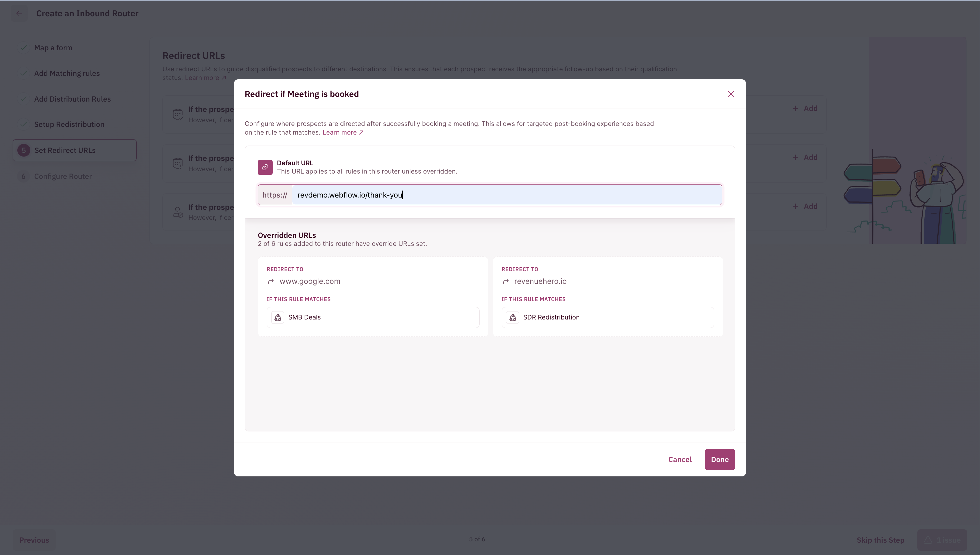The height and width of the screenshot is (555, 980).
Task: Click the step 6 number badge
Action: 24,176
